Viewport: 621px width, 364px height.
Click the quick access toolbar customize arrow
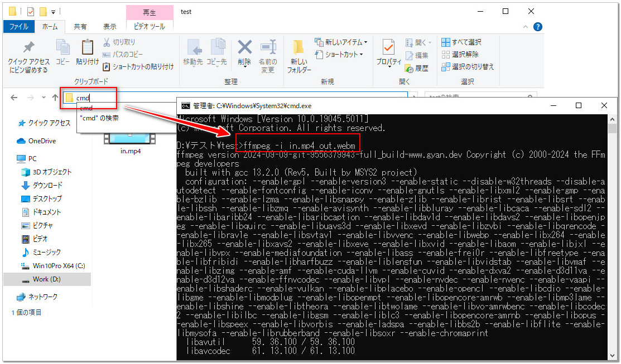tap(53, 12)
